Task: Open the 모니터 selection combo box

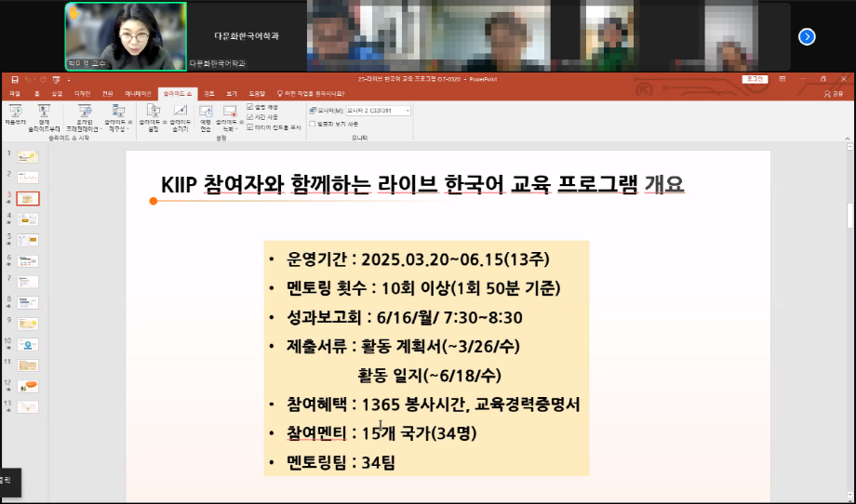Action: [378, 111]
